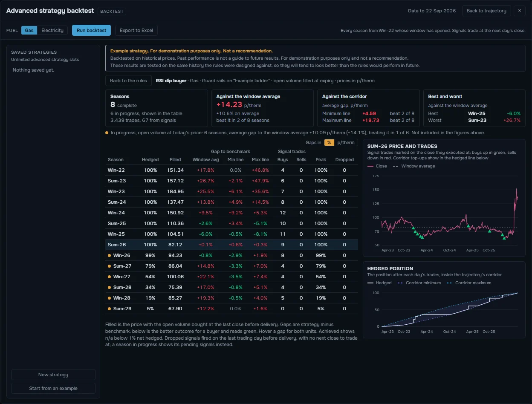Image resolution: width=532 pixels, height=404 pixels.
Task: Click the Window avg column header
Action: pos(205,159)
